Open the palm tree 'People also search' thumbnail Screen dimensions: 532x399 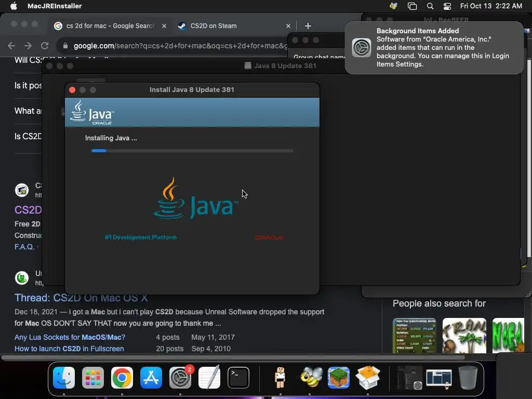(x=464, y=336)
